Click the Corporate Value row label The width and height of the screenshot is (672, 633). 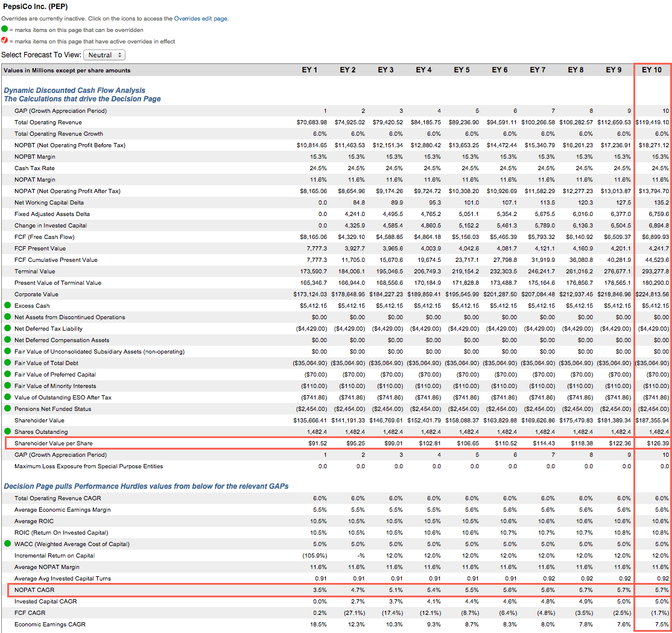(x=36, y=294)
